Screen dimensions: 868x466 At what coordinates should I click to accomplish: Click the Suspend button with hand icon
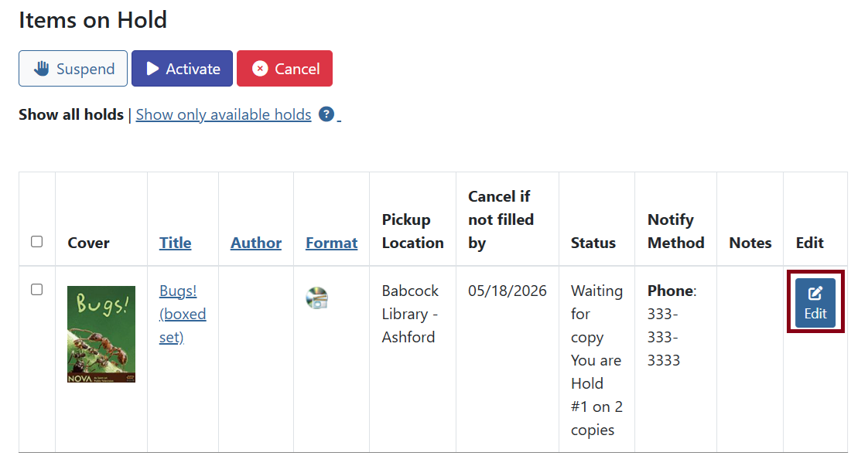pos(73,69)
